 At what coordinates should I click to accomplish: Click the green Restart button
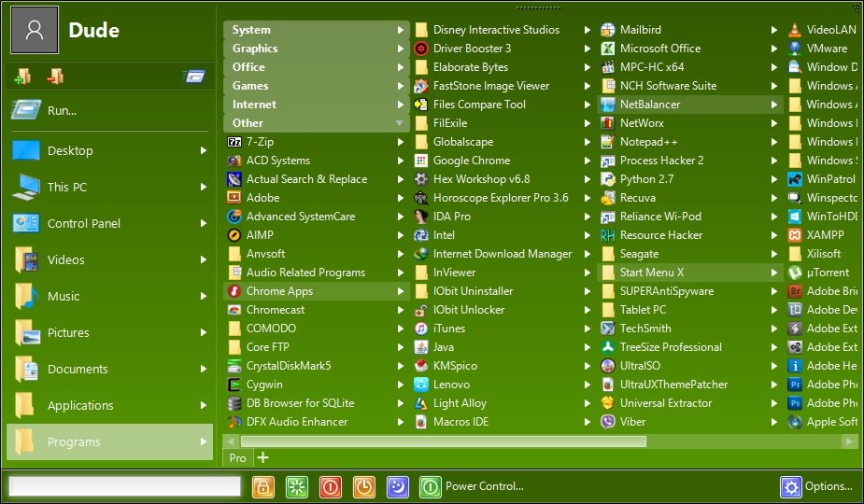(296, 487)
